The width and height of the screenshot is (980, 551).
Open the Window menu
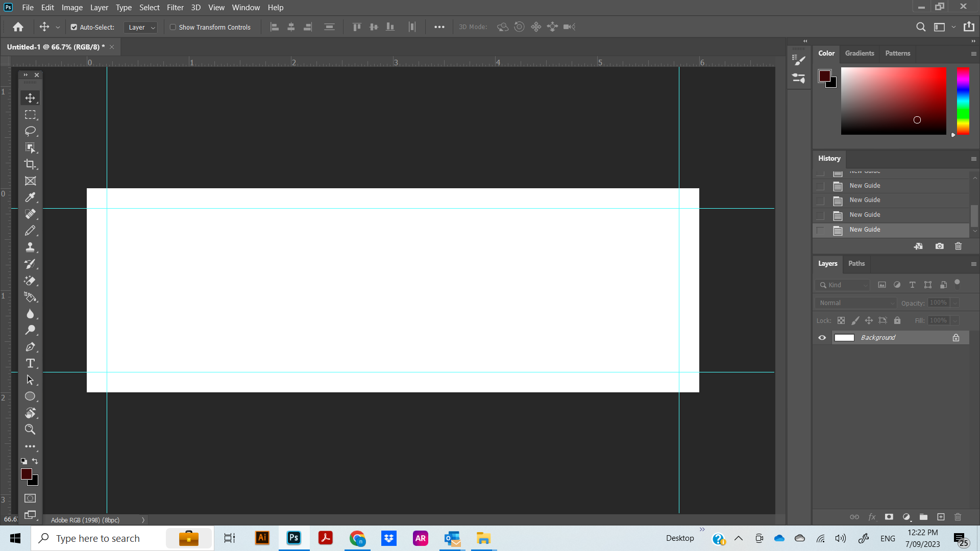246,7
